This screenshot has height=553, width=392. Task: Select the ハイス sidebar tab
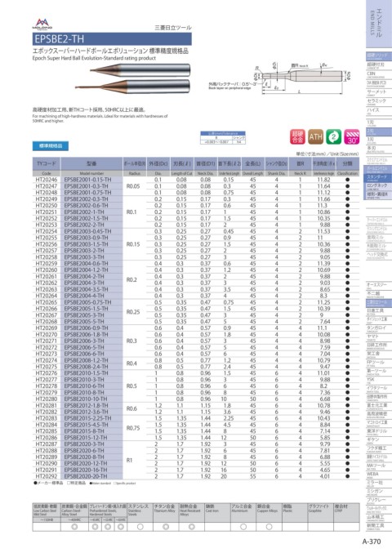point(379,111)
